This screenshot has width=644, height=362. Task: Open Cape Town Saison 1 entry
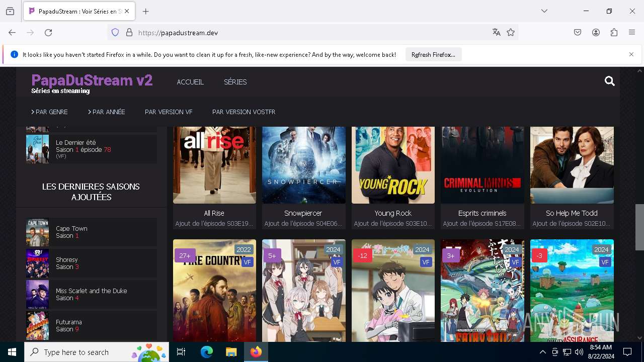click(91, 232)
